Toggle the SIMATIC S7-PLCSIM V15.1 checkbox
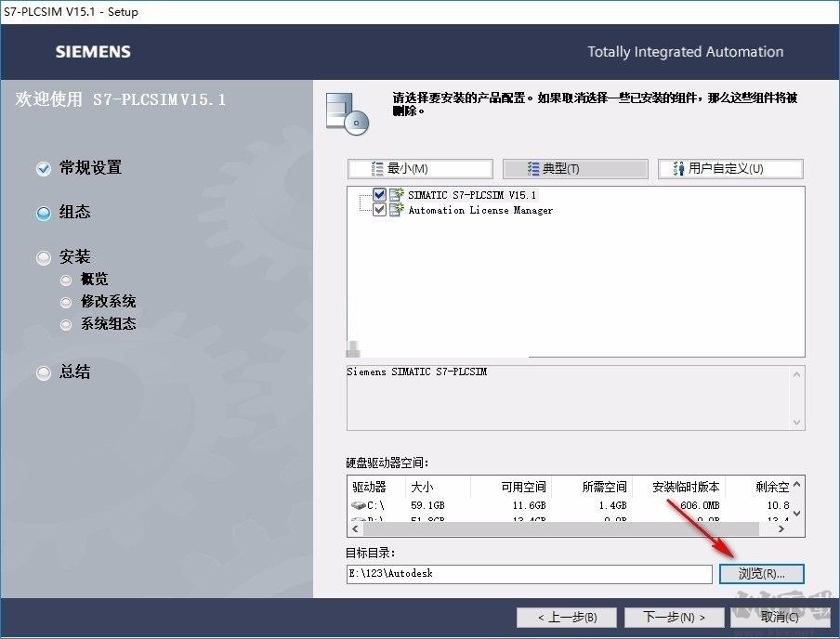This screenshot has width=840, height=639. pyautogui.click(x=379, y=194)
